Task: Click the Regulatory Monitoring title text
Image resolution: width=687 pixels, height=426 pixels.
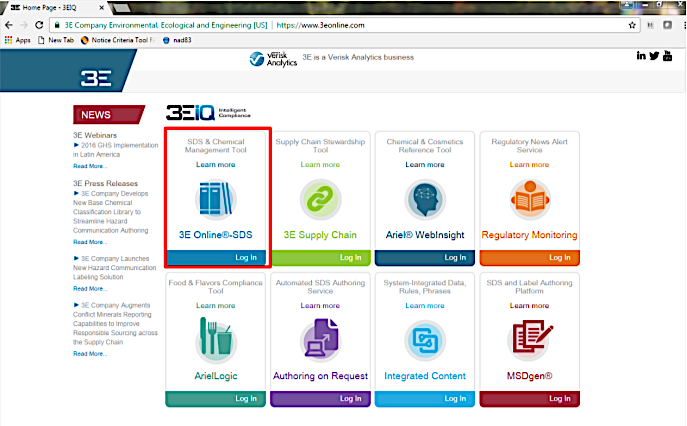Action: [x=529, y=234]
